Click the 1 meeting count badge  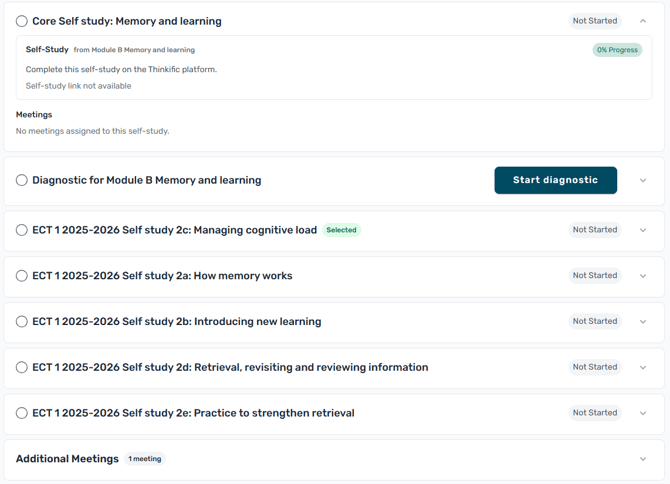coord(145,458)
